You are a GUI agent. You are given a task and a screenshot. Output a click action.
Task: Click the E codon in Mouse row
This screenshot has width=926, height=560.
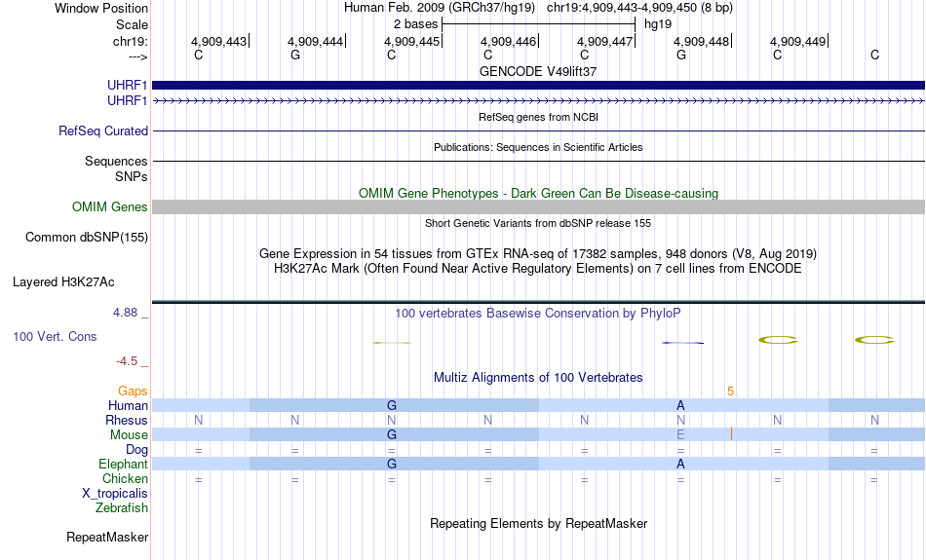point(681,435)
